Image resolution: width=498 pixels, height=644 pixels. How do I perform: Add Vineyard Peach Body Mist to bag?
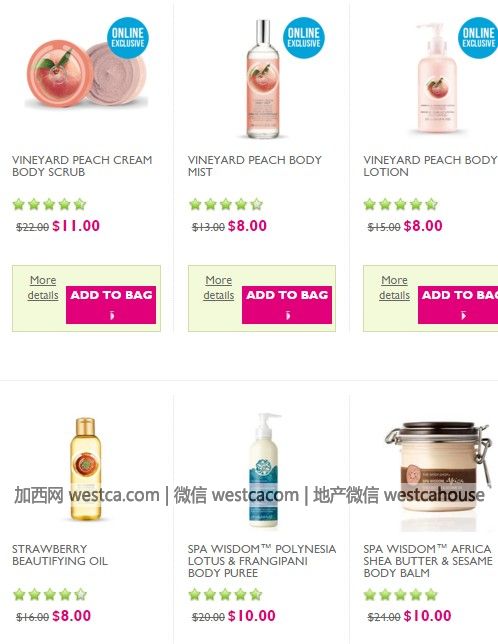coord(287,305)
